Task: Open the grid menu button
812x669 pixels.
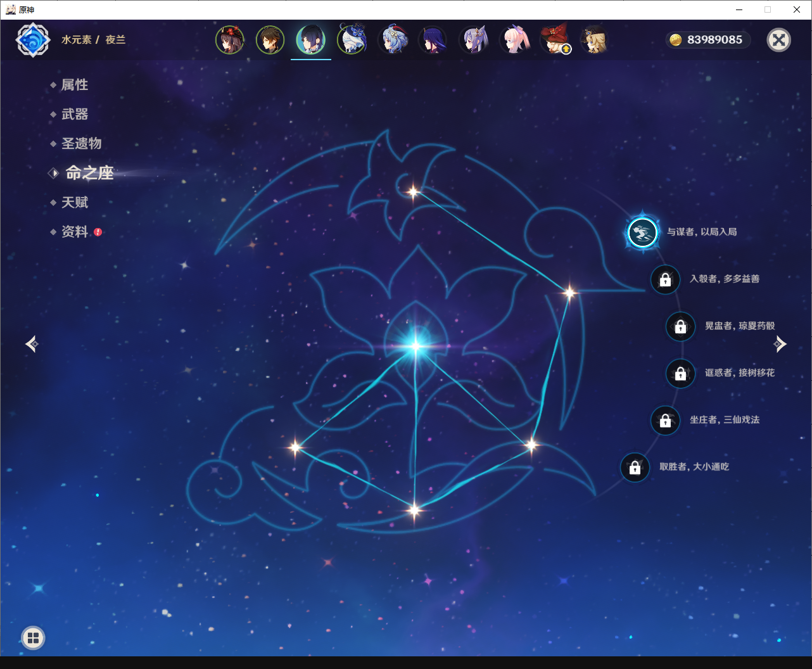Action: [x=33, y=638]
